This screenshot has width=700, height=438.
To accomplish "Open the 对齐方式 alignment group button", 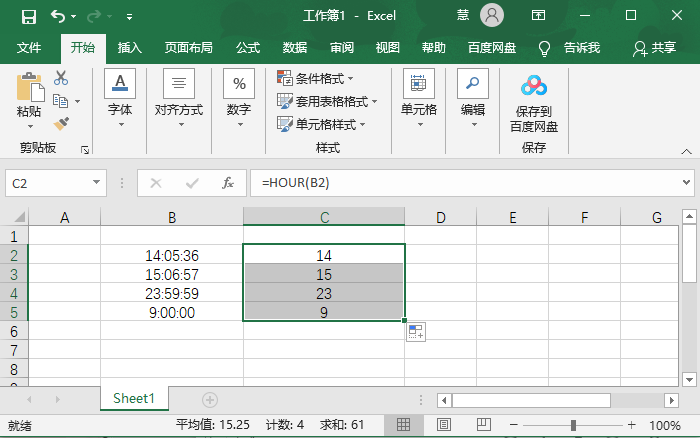I will (179, 99).
